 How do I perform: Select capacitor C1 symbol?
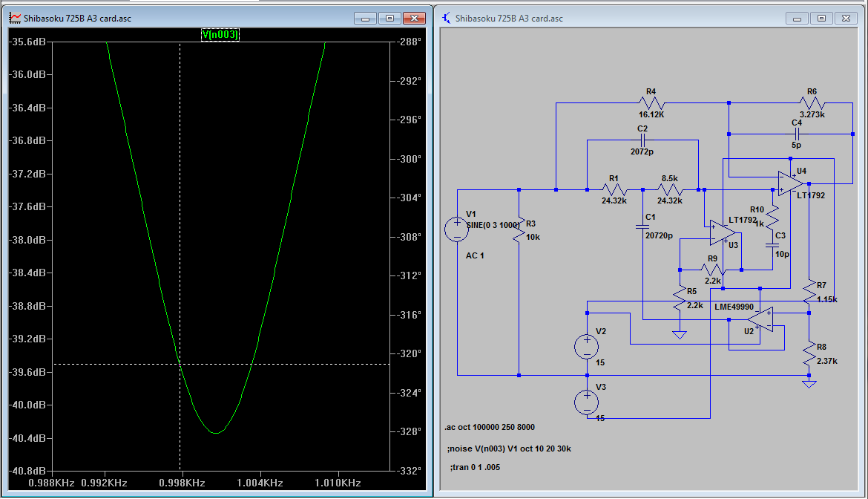[x=642, y=226]
